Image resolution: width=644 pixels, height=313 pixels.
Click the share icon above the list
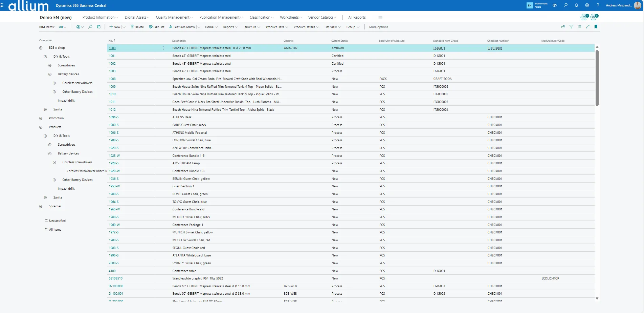pos(563,27)
